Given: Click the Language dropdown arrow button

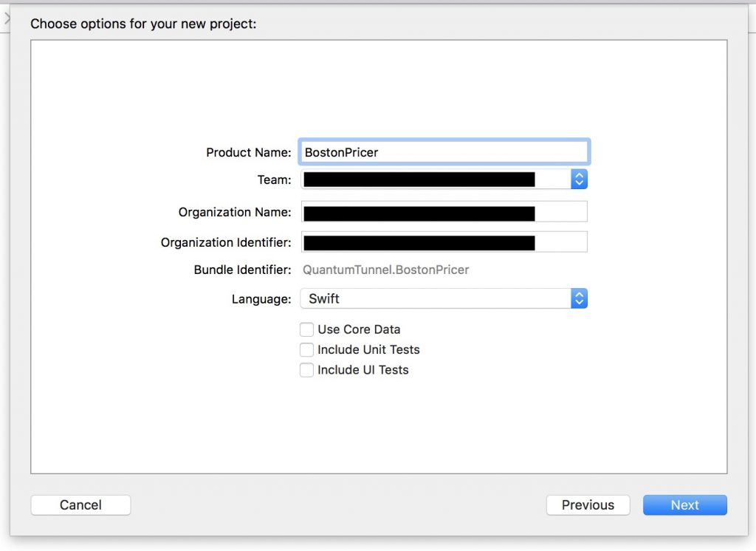Looking at the screenshot, I should 580,298.
